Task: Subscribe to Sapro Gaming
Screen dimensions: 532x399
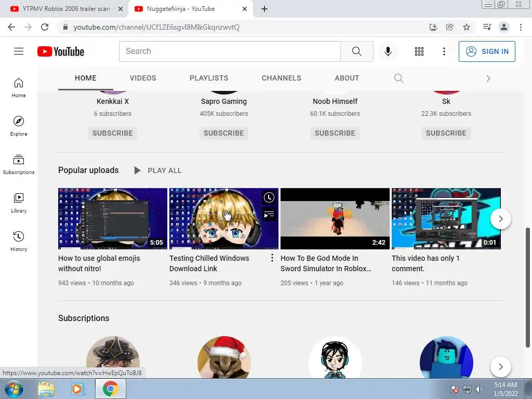Action: [x=224, y=133]
